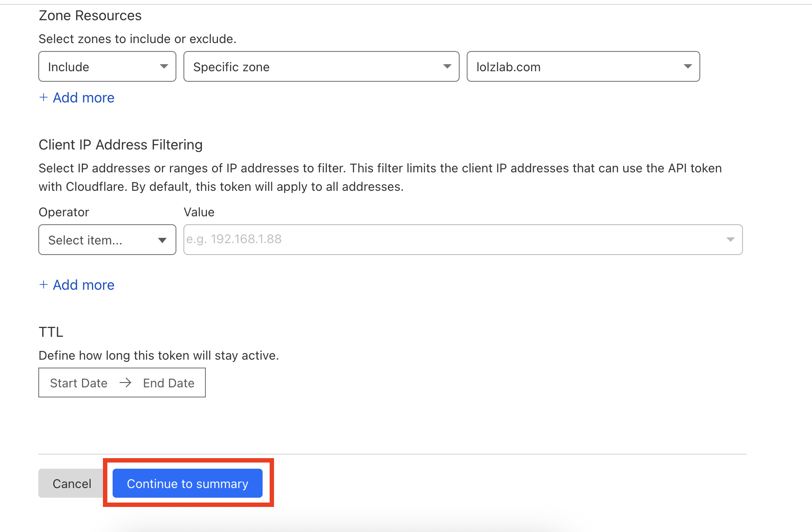Click the TTL heading

coord(51,332)
